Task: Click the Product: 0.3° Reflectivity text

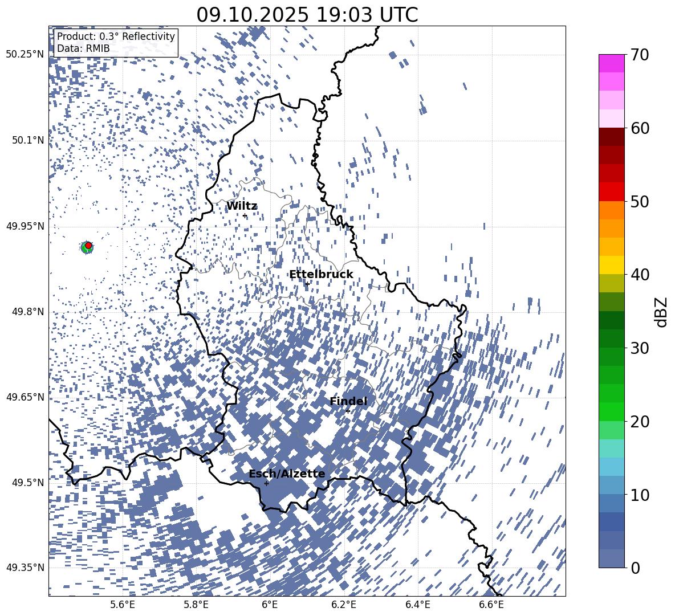Action: 116,36
